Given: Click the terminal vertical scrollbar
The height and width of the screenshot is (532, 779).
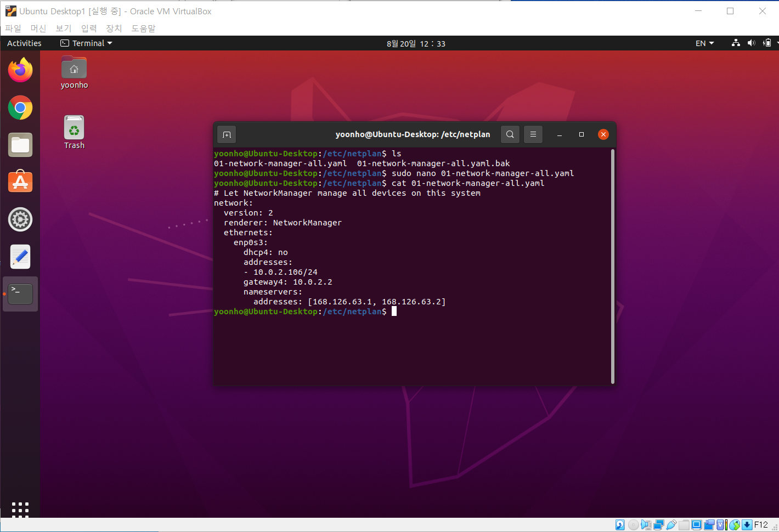Looking at the screenshot, I should pos(612,267).
